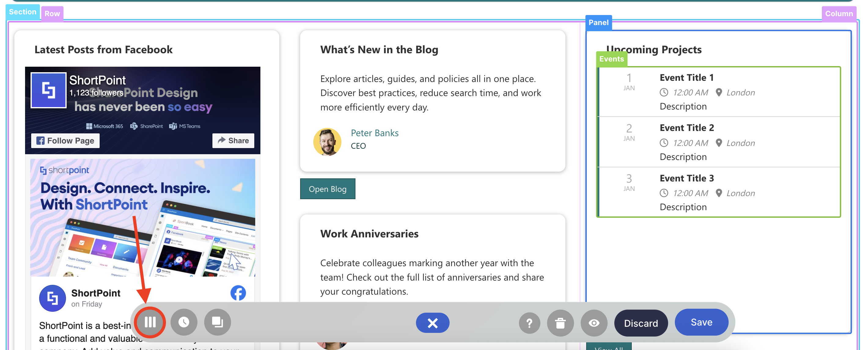This screenshot has width=868, height=350.
Task: Select the Column label tag
Action: pos(838,14)
